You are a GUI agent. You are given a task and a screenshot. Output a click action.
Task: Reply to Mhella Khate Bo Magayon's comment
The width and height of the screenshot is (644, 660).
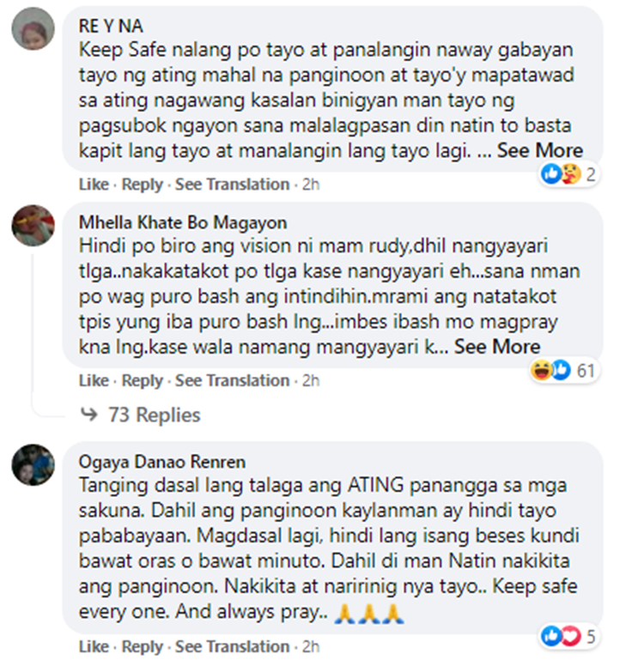click(x=143, y=380)
